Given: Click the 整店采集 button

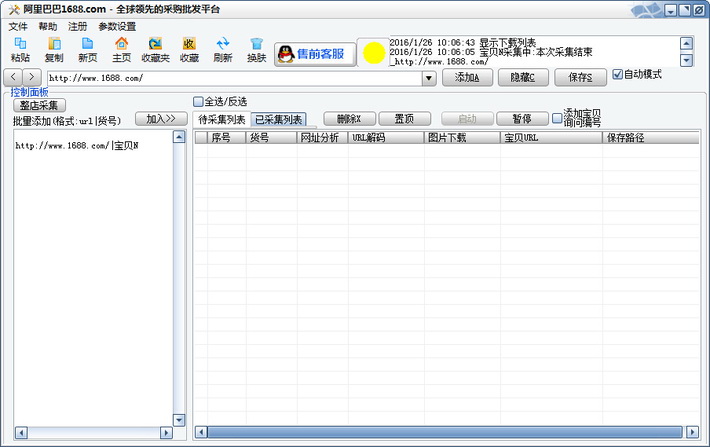Looking at the screenshot, I should (39, 106).
